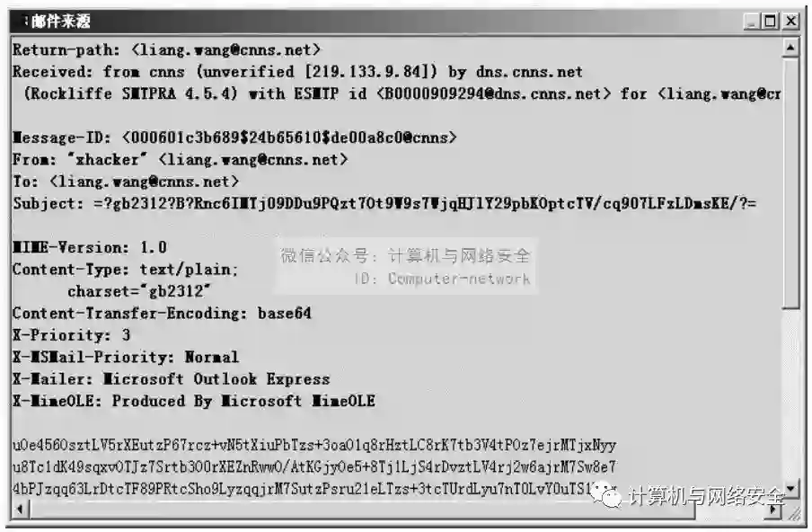The image size is (812, 532).
Task: Click the vertical scrollbar thumb
Action: coord(790,183)
